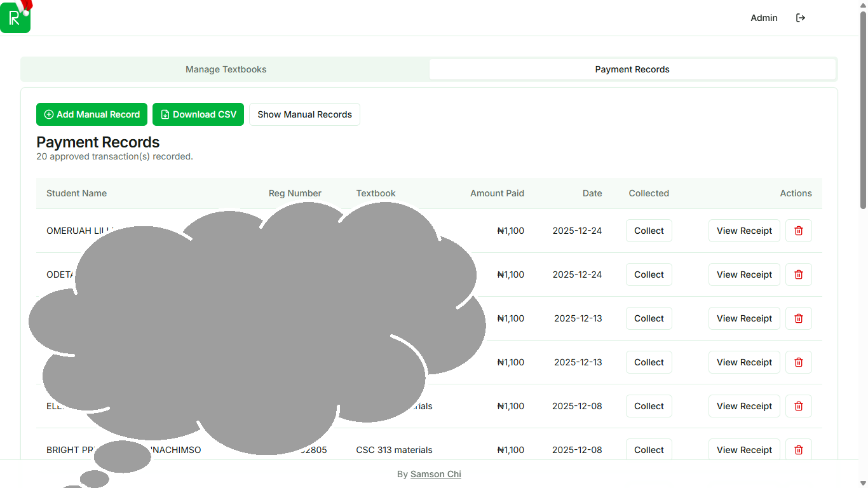Click the Admin user label

coord(764,18)
